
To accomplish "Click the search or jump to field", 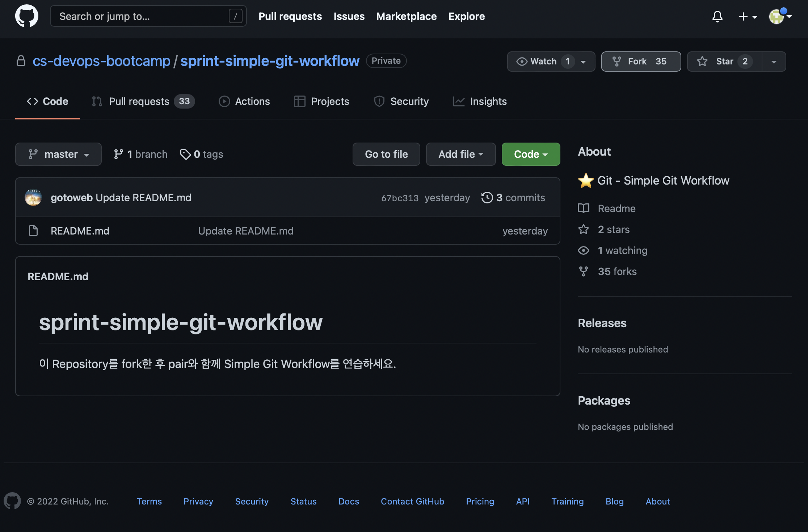I will click(x=148, y=16).
